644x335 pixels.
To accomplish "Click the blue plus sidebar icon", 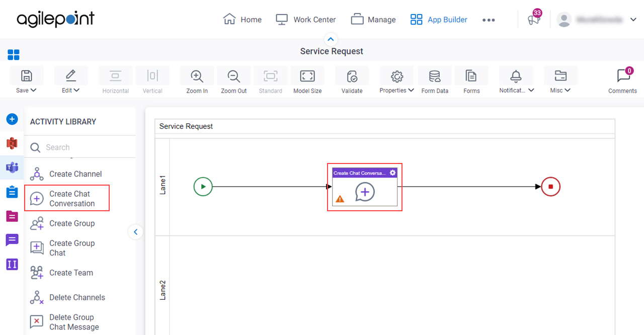I will coord(12,119).
